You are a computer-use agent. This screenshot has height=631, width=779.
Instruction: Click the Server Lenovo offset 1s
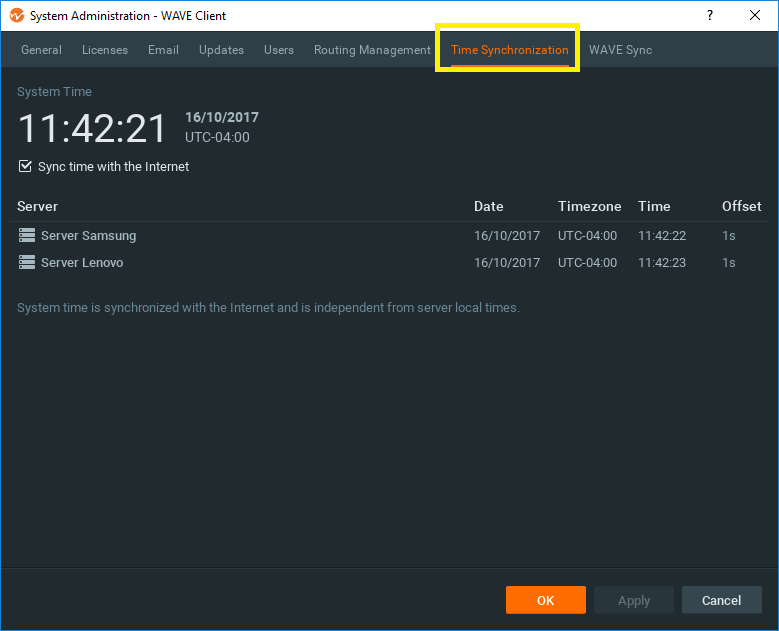pos(728,262)
